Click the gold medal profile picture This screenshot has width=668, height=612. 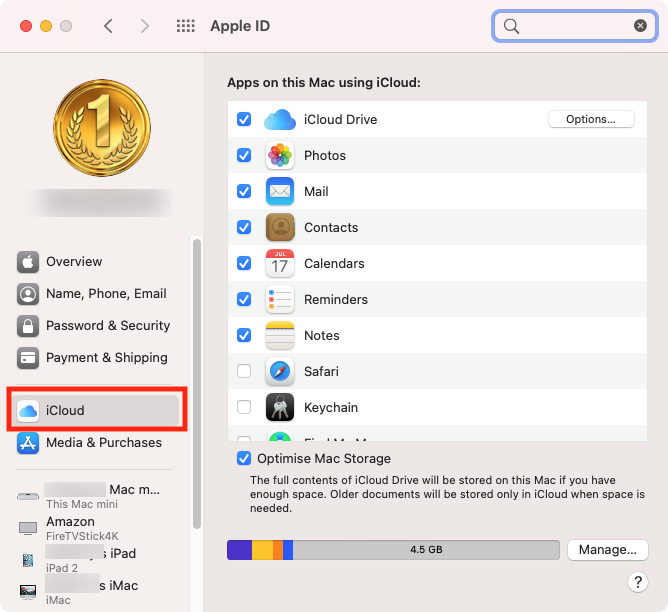pos(102,128)
